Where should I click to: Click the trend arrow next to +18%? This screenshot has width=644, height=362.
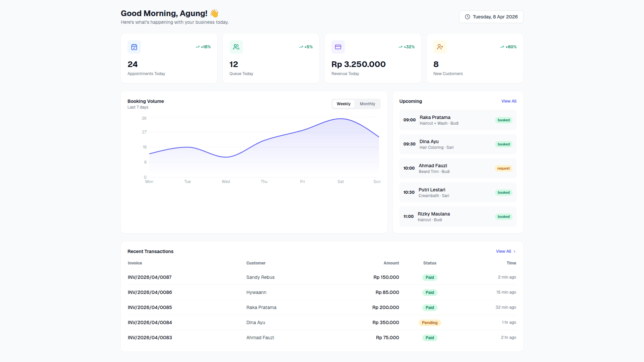[198, 47]
